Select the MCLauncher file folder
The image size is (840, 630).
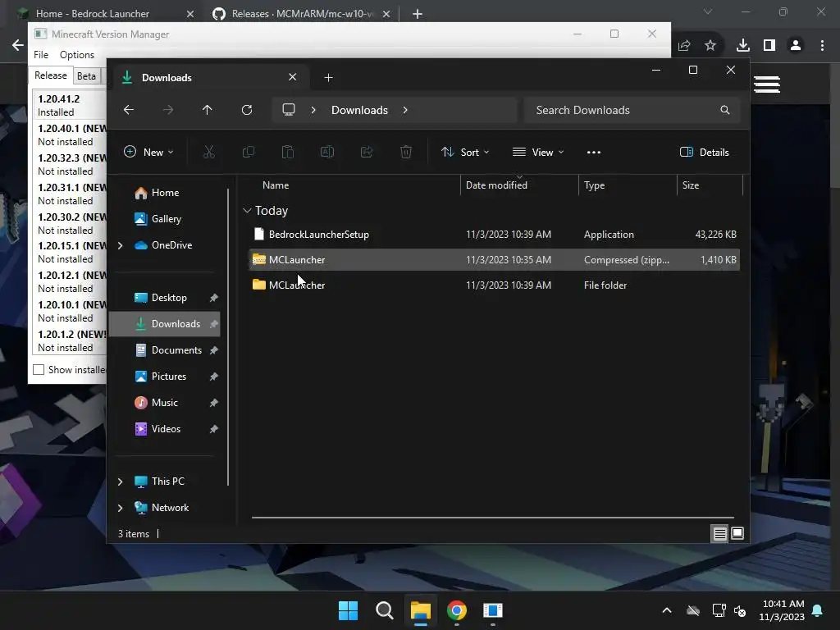(x=495, y=285)
